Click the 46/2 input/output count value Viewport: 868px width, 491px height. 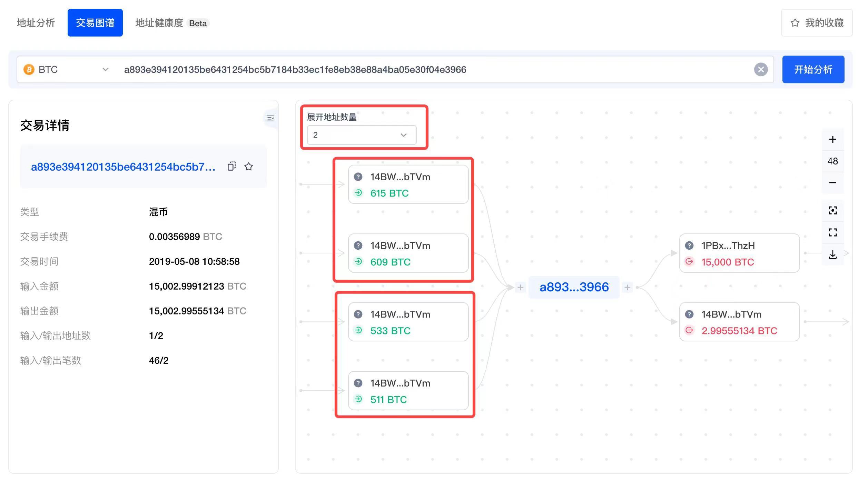(x=159, y=360)
